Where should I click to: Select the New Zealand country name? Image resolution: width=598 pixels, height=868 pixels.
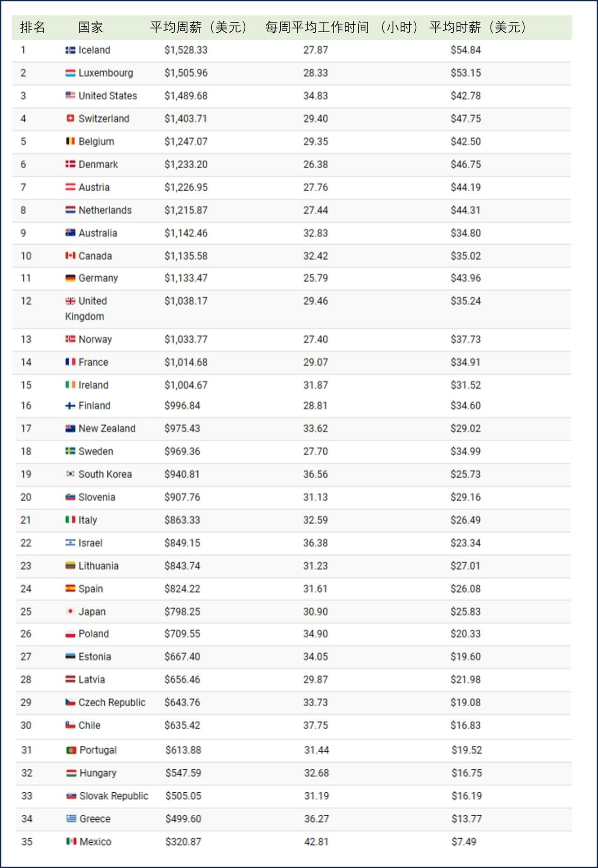pyautogui.click(x=107, y=428)
